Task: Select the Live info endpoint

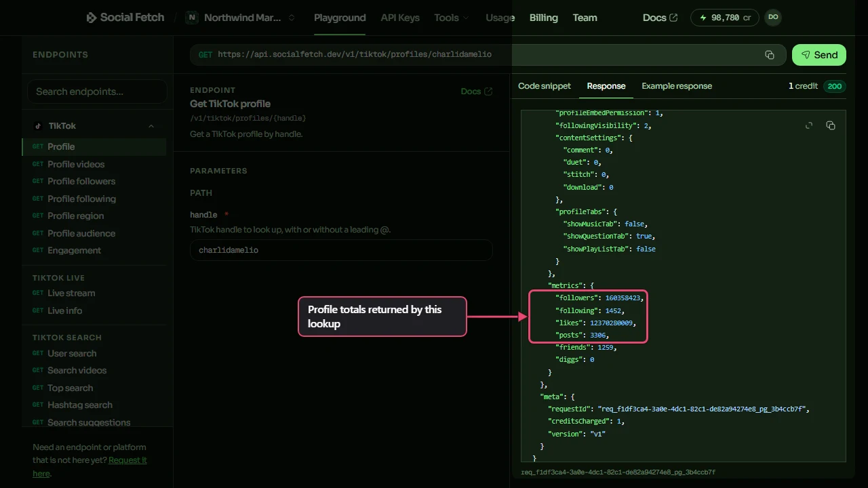Action: [94, 310]
